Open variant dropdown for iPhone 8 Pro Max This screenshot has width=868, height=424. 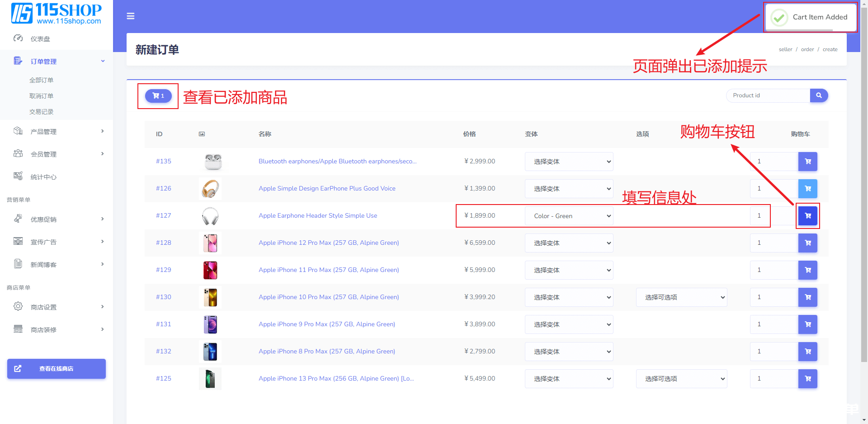(569, 352)
